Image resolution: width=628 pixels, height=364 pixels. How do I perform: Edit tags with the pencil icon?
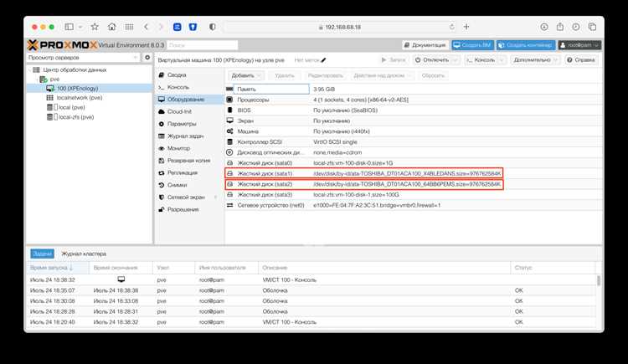pyautogui.click(x=323, y=60)
